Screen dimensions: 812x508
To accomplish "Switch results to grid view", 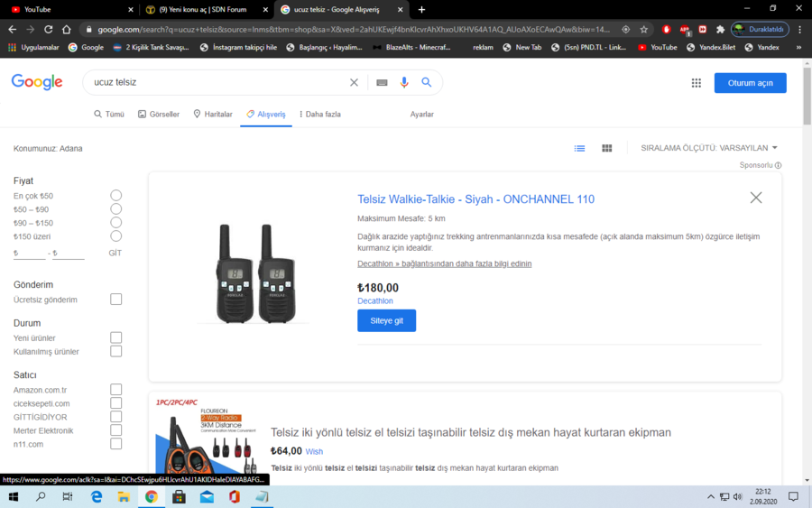I will 607,148.
